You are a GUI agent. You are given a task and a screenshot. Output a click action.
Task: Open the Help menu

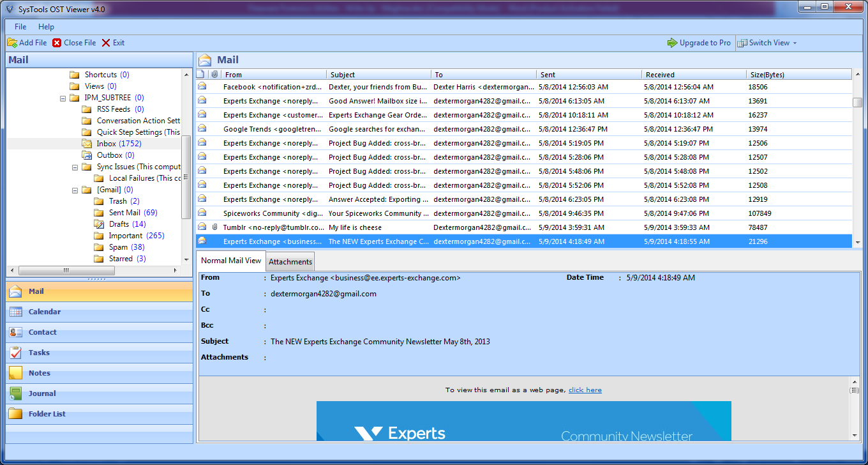pos(46,27)
